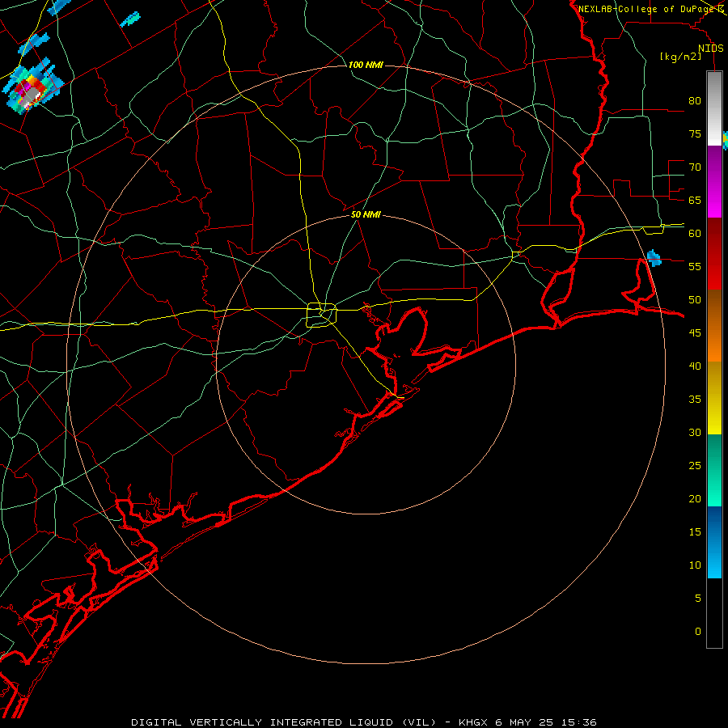
Task: Click the 70 value on the VIL scale
Action: tap(695, 167)
